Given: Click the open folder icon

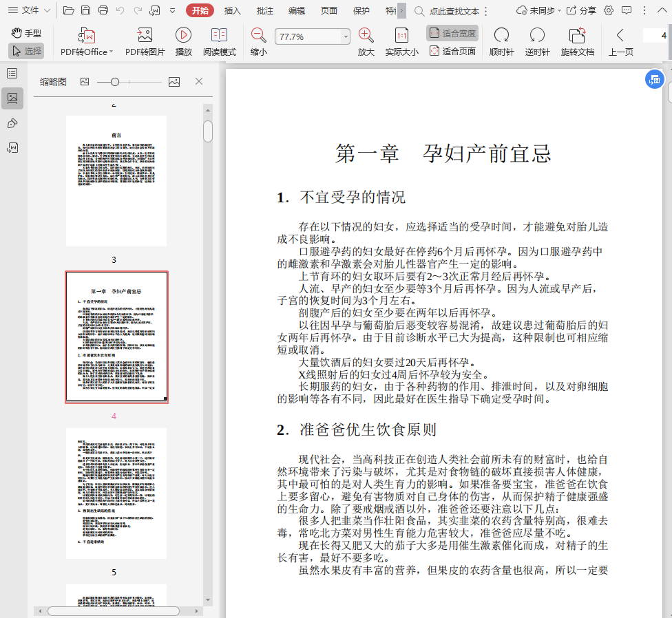Looking at the screenshot, I should [69, 10].
